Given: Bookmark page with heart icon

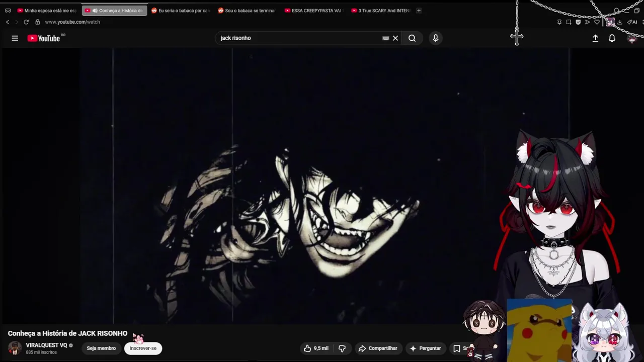Looking at the screenshot, I should pyautogui.click(x=597, y=22).
